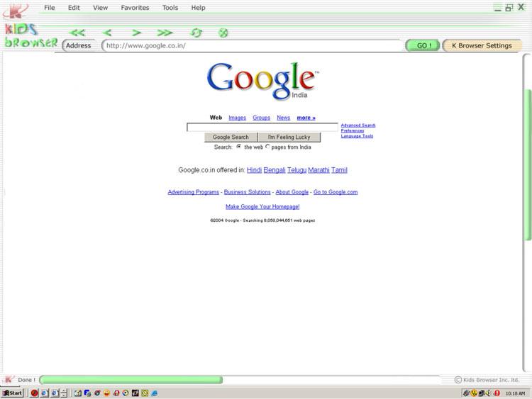Switch to the Images search link
The height and width of the screenshot is (399, 532).
[x=237, y=118]
